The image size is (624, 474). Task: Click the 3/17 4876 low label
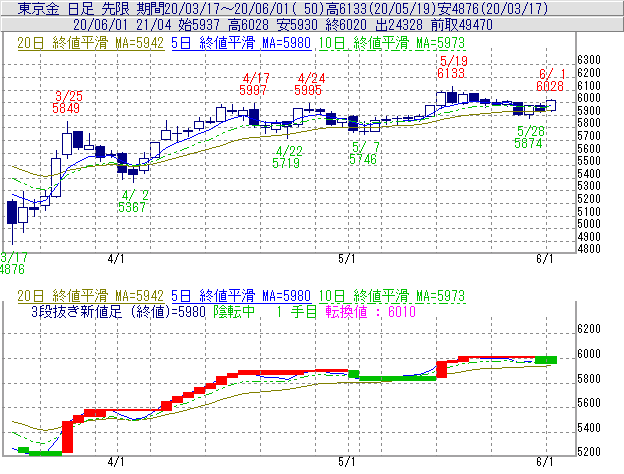pyautogui.click(x=13, y=263)
